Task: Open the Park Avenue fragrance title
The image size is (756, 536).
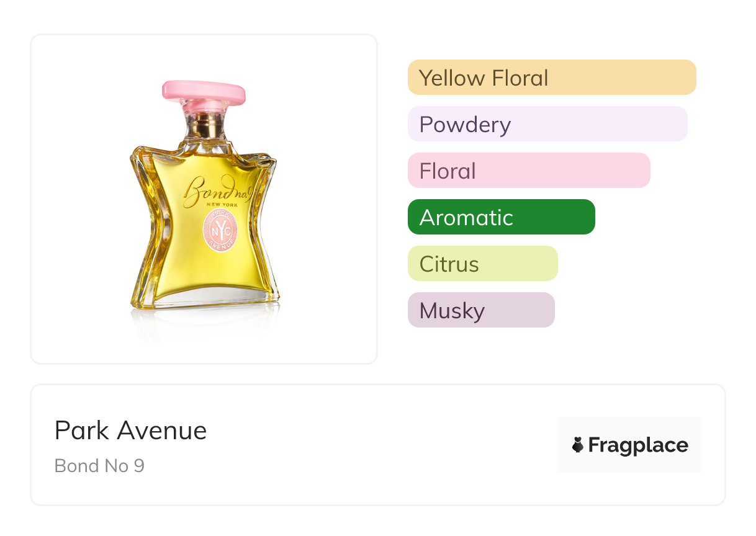Action: point(130,431)
